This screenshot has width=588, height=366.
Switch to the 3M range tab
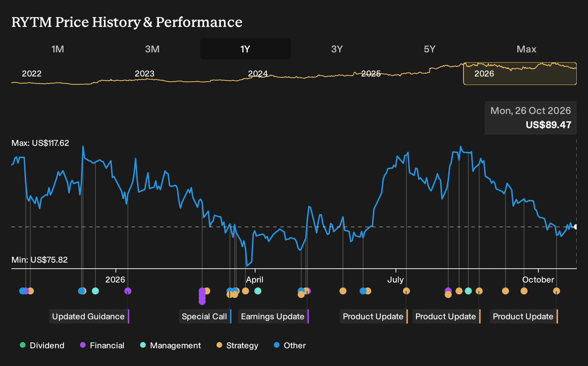[x=152, y=49]
